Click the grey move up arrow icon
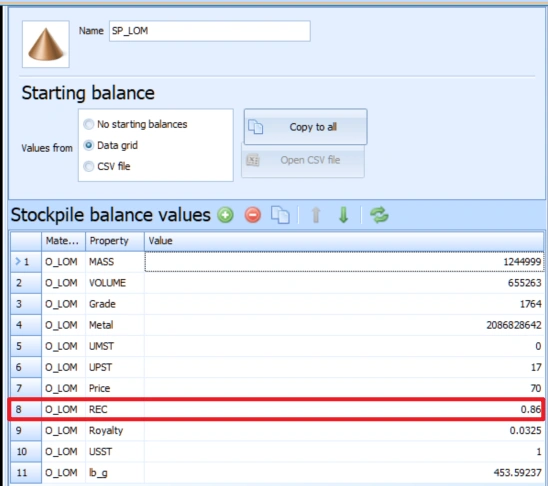The image size is (548, 486). point(316,215)
